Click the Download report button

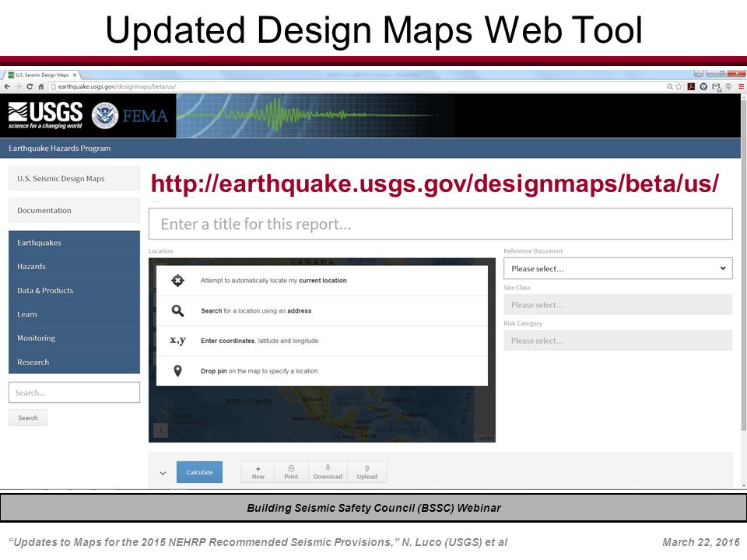point(328,472)
